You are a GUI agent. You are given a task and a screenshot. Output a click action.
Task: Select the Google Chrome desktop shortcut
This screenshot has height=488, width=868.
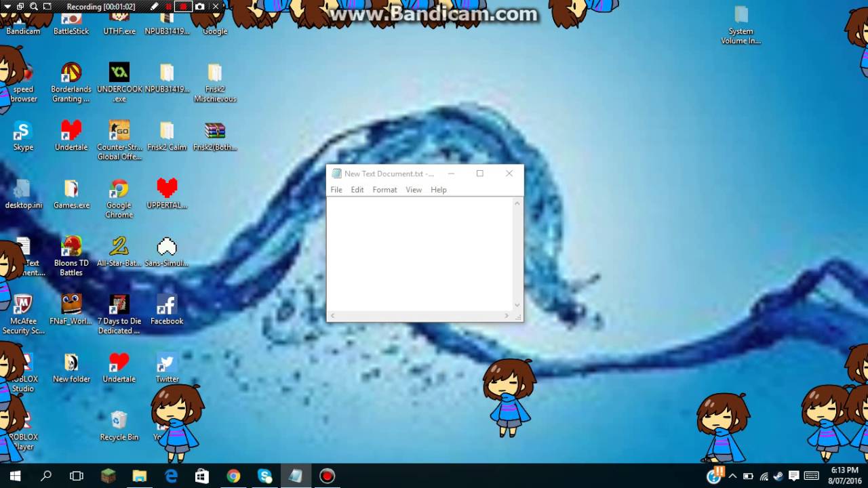pyautogui.click(x=119, y=199)
